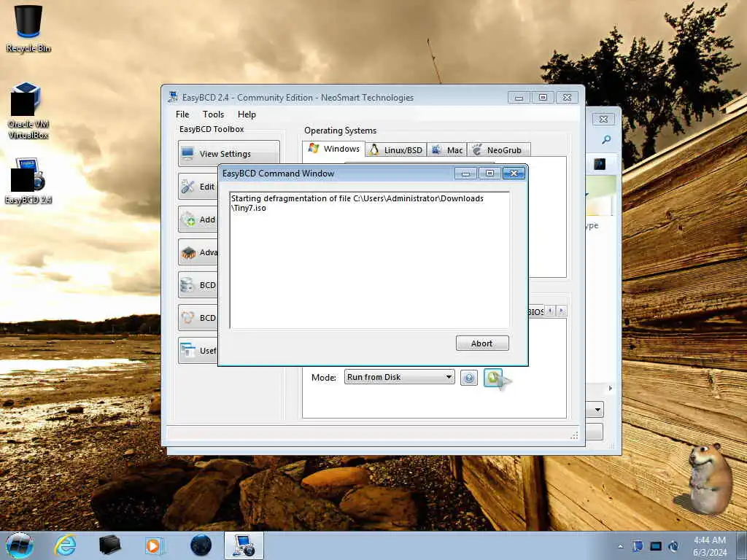
Task: Click the tab strip left arrow near BIOS
Action: click(x=550, y=311)
